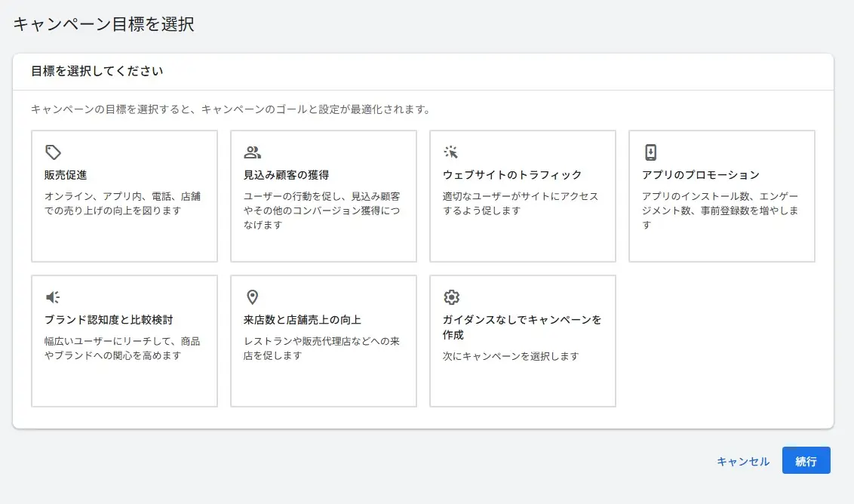Screen dimensions: 854x504
Task: Click the キャンセル link
Action: pyautogui.click(x=742, y=460)
